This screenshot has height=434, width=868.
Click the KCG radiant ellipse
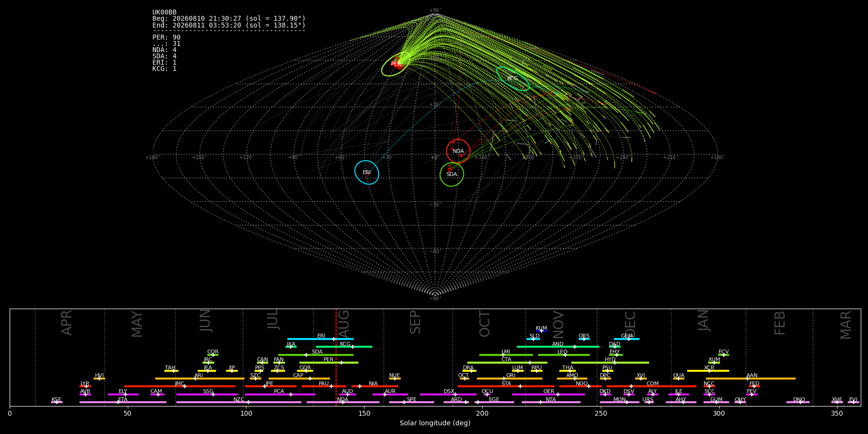pyautogui.click(x=513, y=79)
